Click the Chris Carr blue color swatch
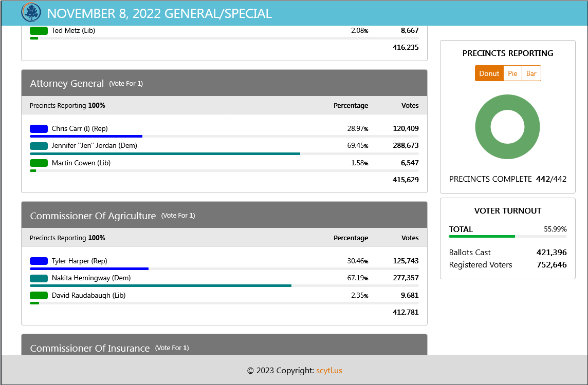588x385 pixels. click(x=39, y=129)
